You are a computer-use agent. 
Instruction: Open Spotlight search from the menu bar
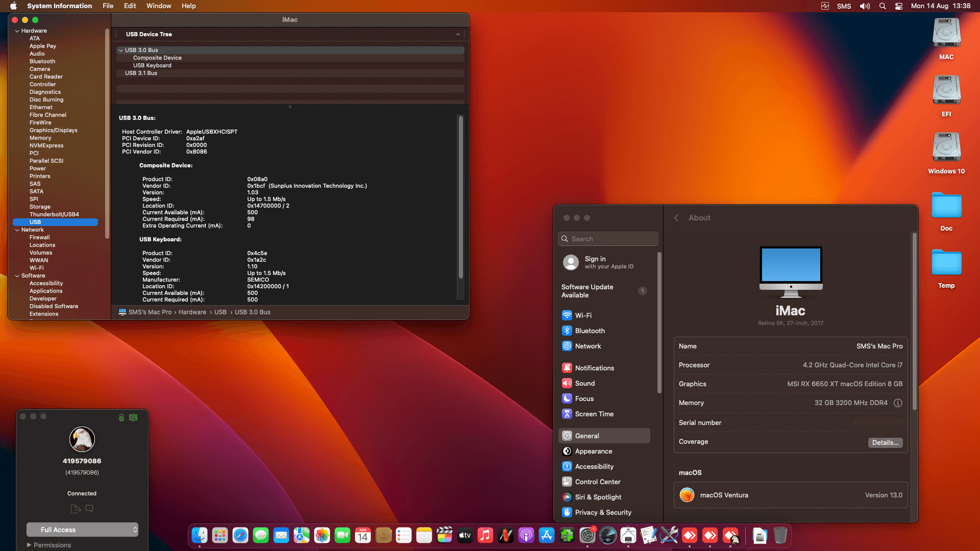[882, 6]
